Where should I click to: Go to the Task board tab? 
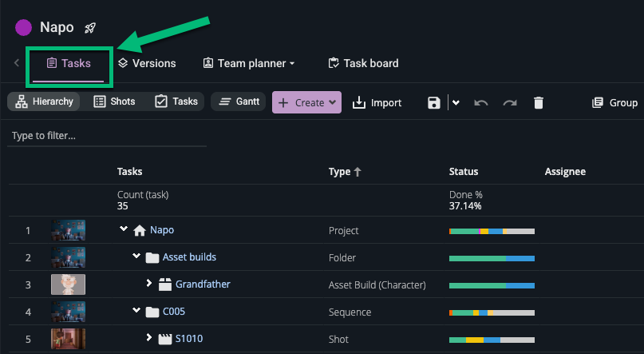pos(363,63)
